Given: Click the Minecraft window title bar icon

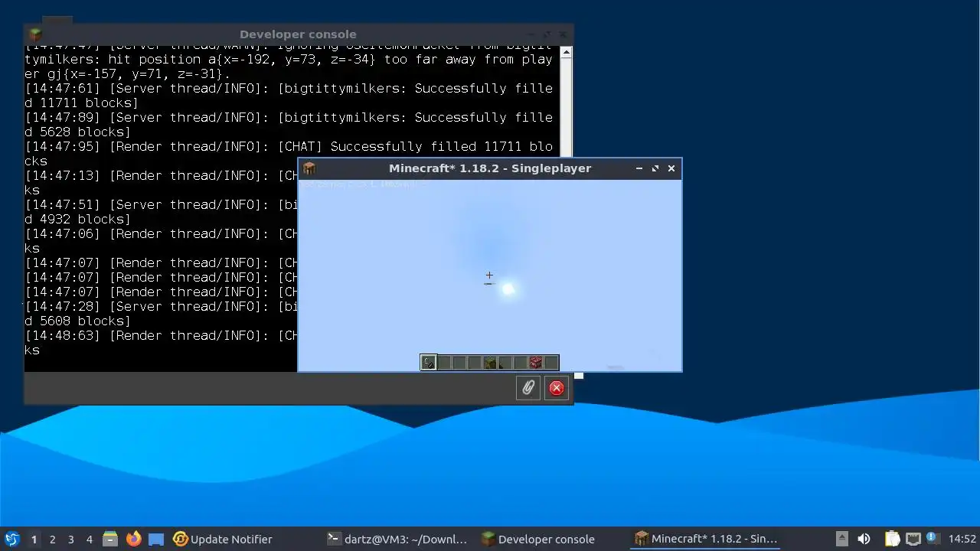Looking at the screenshot, I should click(x=309, y=168).
